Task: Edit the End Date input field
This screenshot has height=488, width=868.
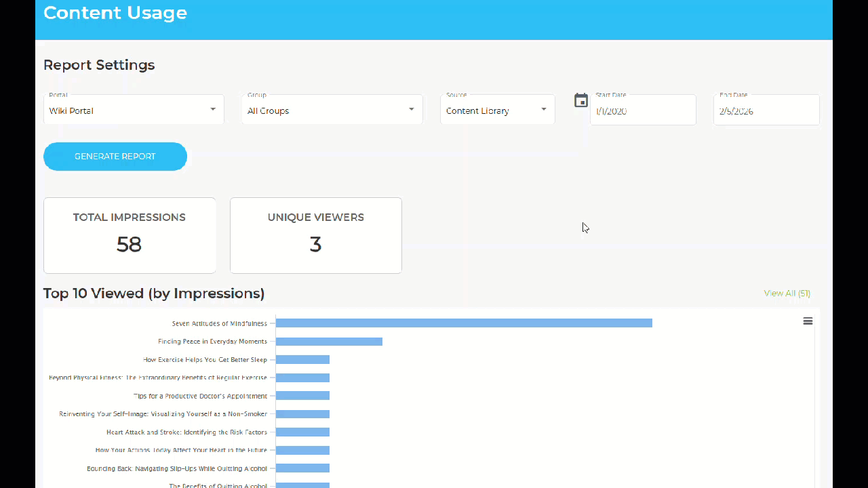Action: (x=766, y=110)
